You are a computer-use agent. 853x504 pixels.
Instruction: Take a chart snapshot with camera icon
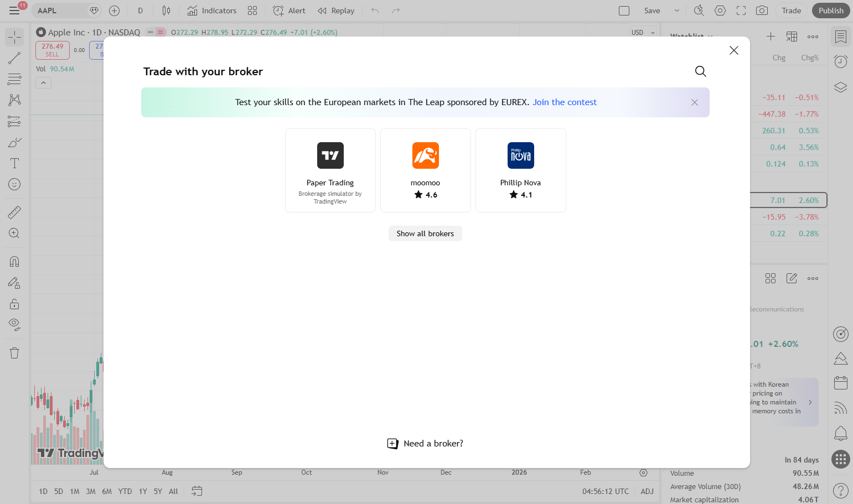[x=762, y=11]
